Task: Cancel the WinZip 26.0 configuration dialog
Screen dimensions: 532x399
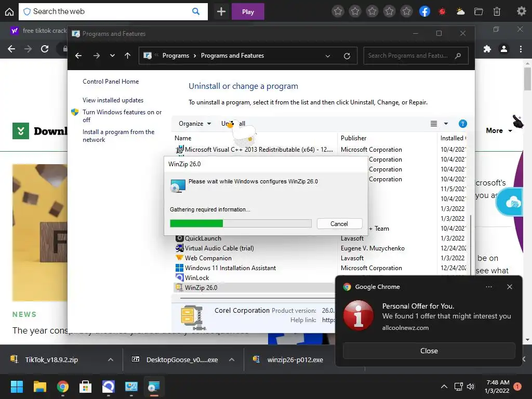Action: point(339,224)
